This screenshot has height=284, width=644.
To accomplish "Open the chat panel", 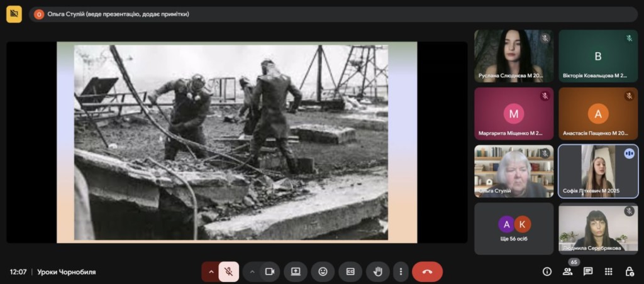I will pyautogui.click(x=588, y=271).
